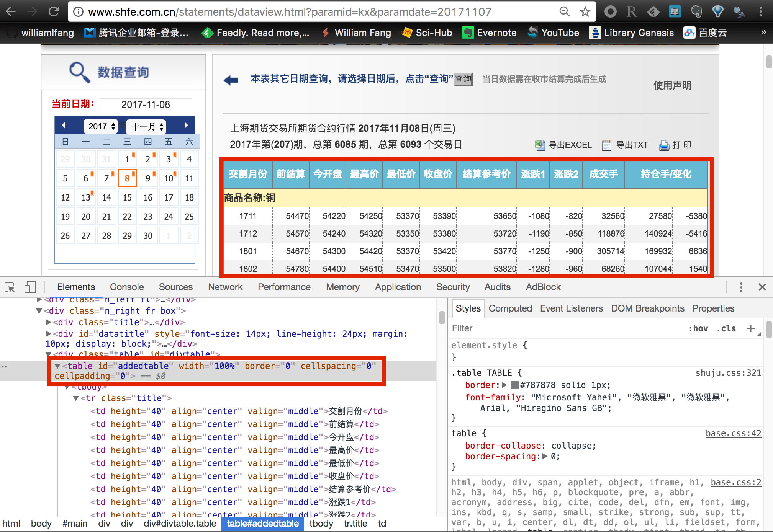Collapse the table addedtable node

coord(57,366)
